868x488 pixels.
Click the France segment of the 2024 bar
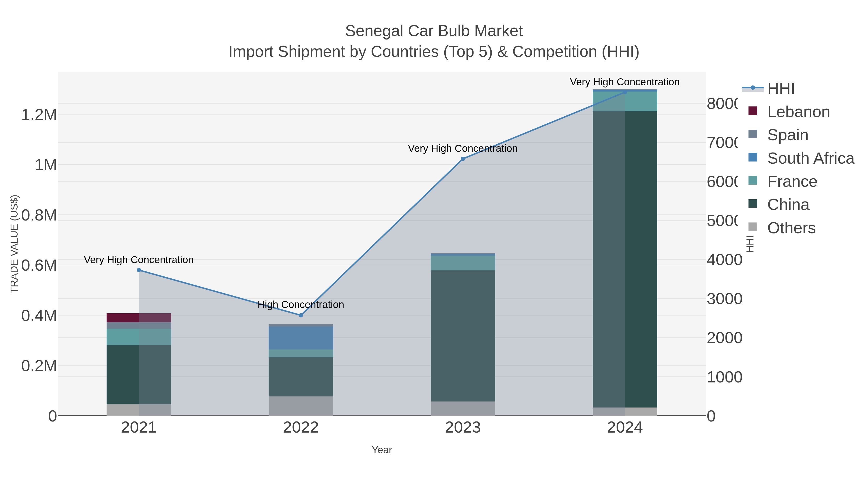[x=625, y=101]
